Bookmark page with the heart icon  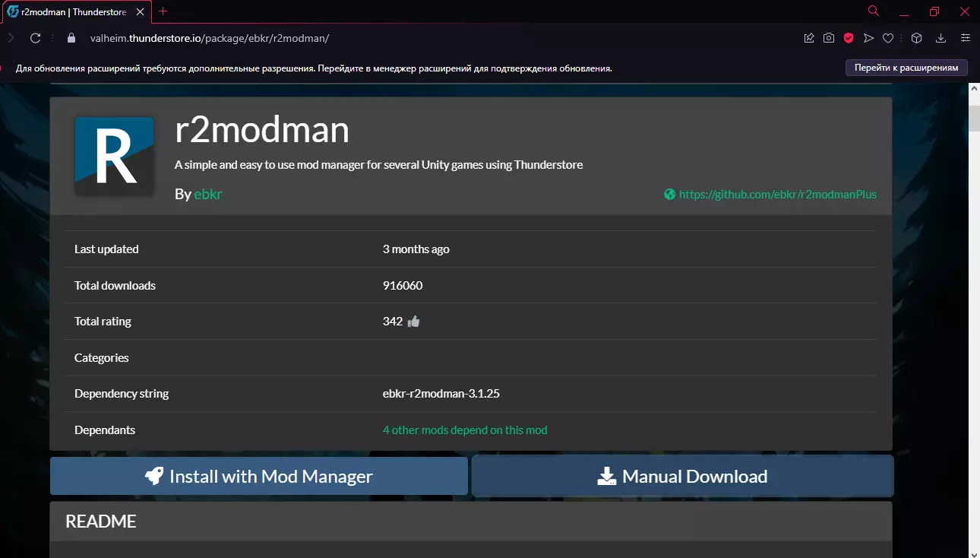(x=887, y=38)
